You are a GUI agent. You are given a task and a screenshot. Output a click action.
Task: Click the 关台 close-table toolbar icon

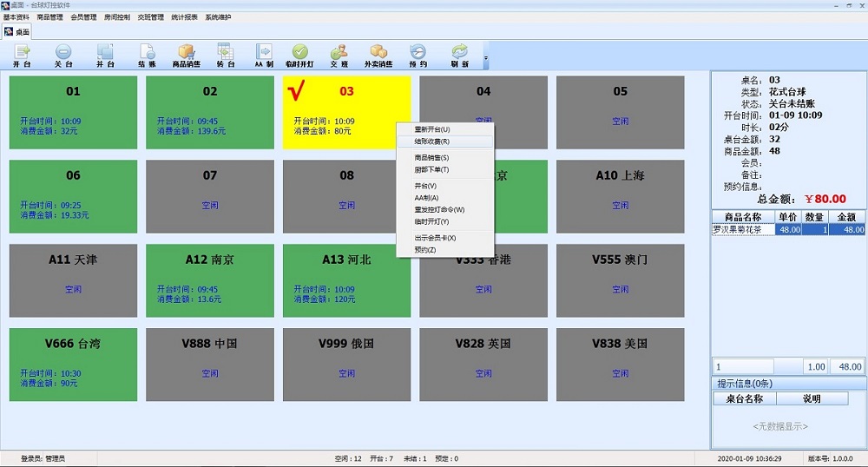[x=63, y=56]
